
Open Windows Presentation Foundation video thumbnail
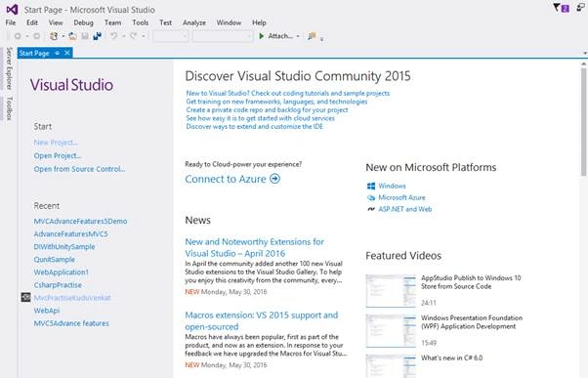coord(391,331)
